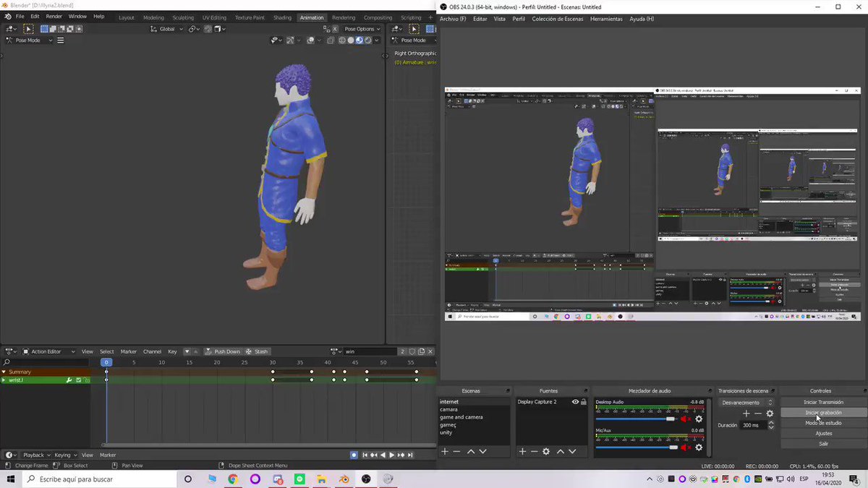
Task: Toggle the wrist.l channel mute checkbox
Action: [78, 380]
